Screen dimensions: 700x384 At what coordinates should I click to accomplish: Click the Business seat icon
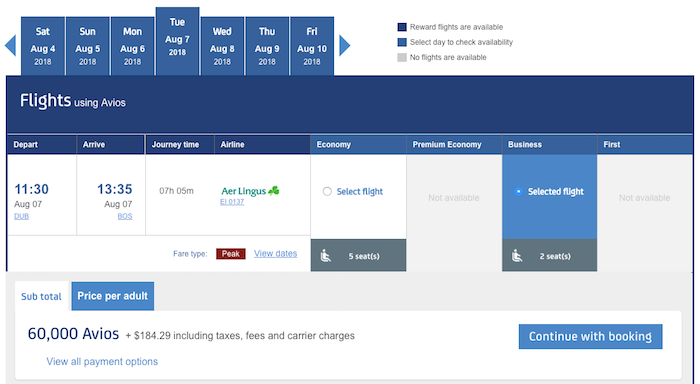pyautogui.click(x=517, y=256)
